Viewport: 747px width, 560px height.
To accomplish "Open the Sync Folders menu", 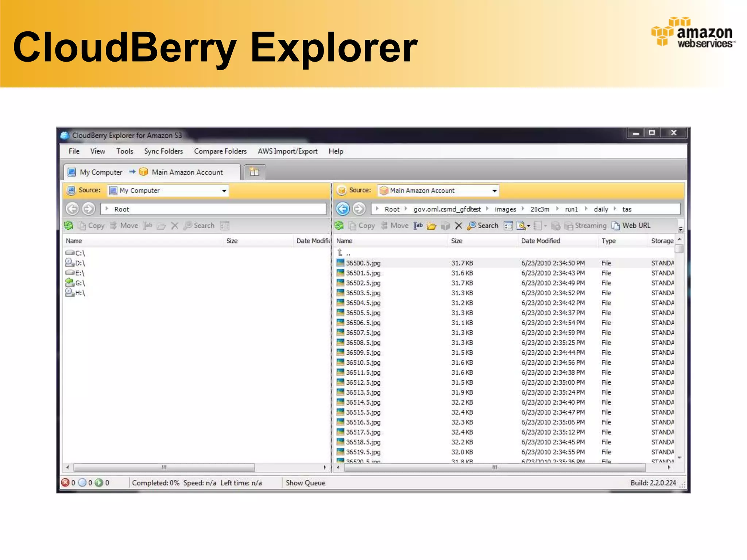I will (x=163, y=151).
